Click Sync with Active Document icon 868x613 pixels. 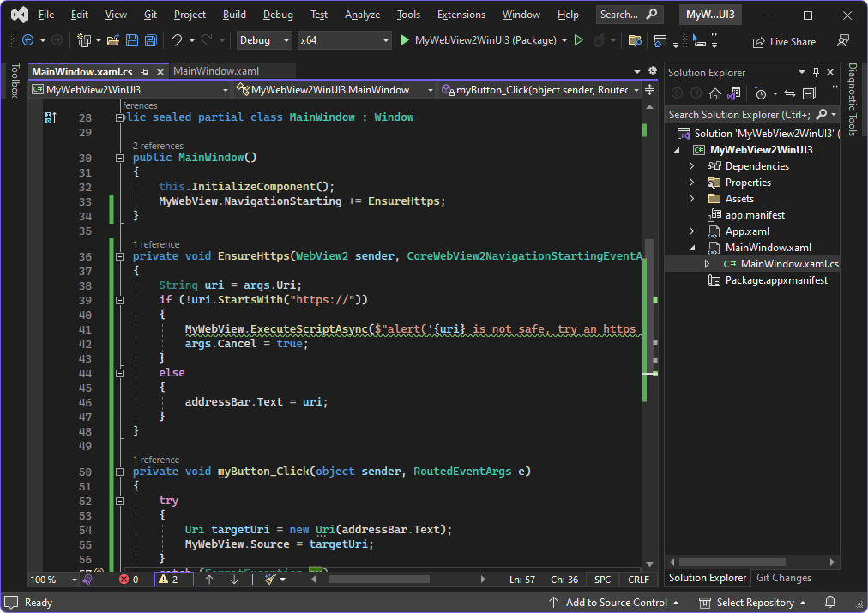(789, 93)
